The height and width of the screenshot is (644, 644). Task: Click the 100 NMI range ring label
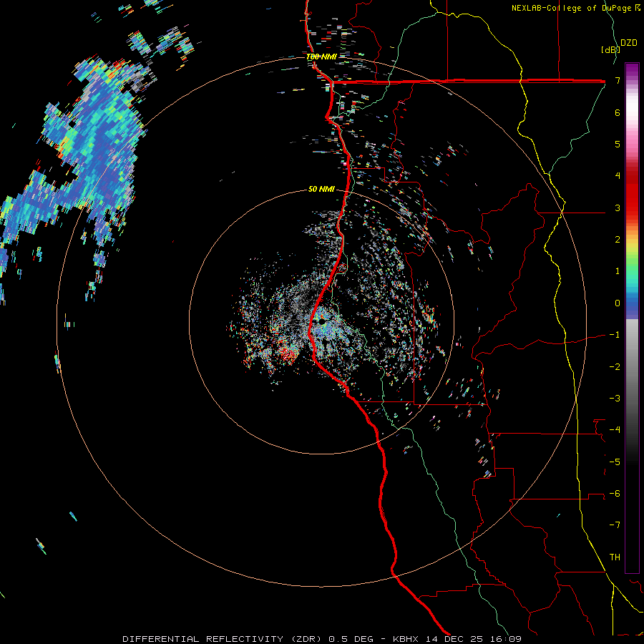[x=321, y=57]
